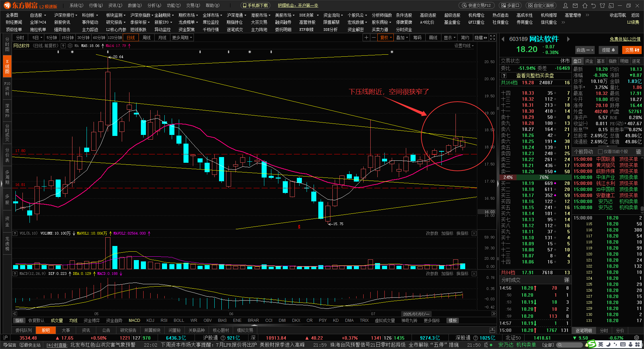This screenshot has height=349, width=644.
Task: Click 详 detail icon in 分时成交
Action: pyautogui.click(x=567, y=280)
